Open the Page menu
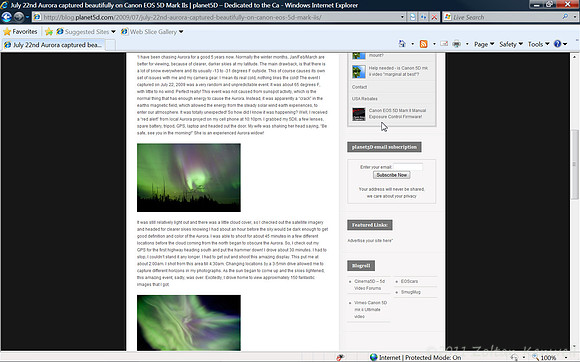 [484, 44]
